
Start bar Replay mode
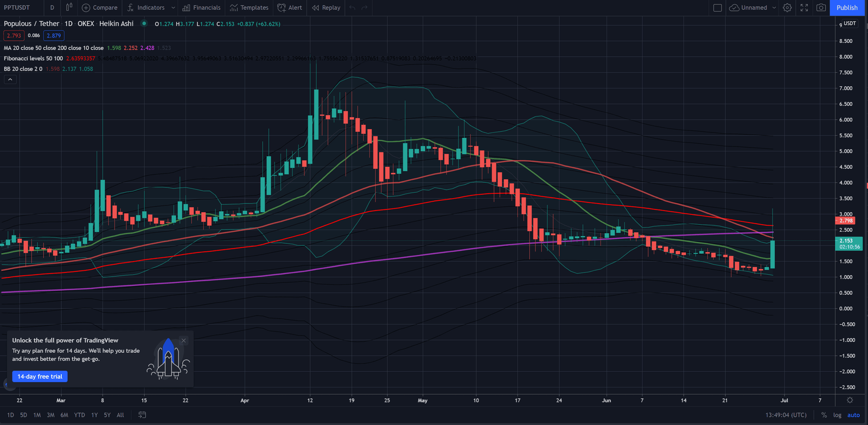click(x=326, y=8)
